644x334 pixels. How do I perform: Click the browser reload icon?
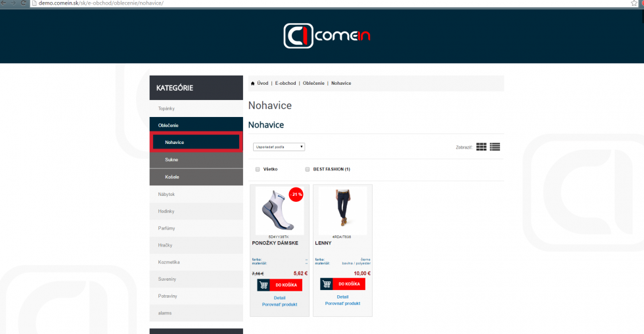24,3
